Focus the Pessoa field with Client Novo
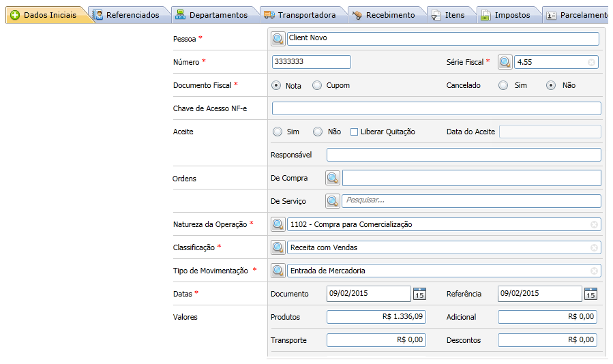Screen dimensions: 613x364 pos(443,39)
